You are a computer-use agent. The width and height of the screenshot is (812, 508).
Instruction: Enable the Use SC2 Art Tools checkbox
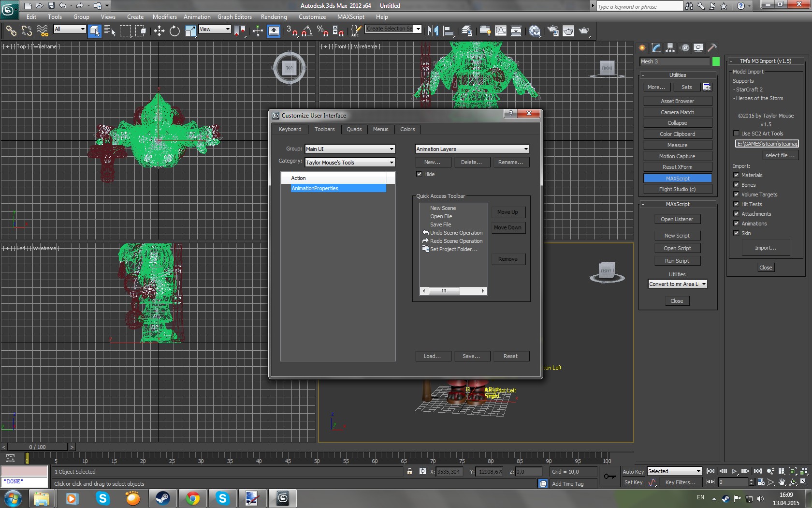pos(736,134)
